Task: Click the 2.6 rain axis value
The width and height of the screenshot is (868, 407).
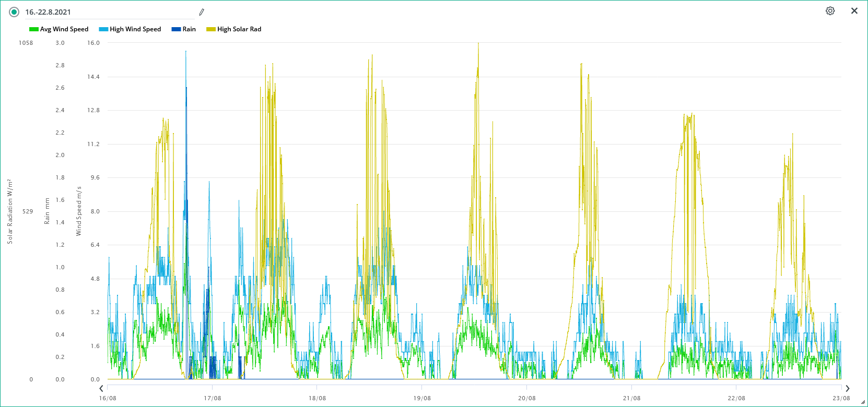Action: [x=60, y=88]
